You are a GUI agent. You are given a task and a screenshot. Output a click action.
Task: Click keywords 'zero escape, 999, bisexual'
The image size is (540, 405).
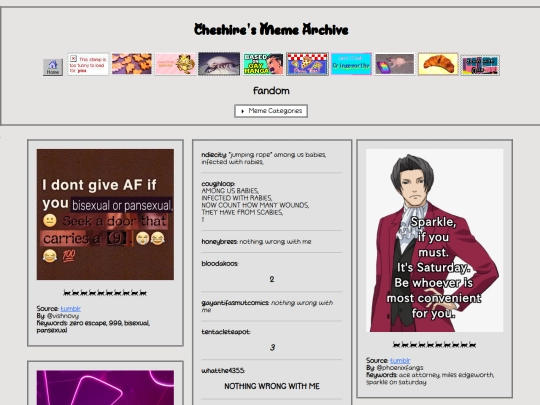click(110, 323)
